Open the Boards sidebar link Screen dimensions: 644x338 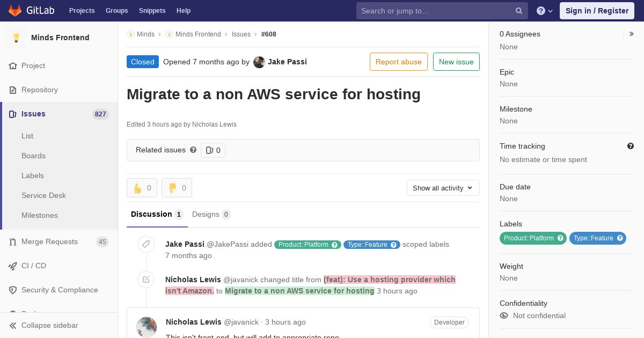[33, 156]
